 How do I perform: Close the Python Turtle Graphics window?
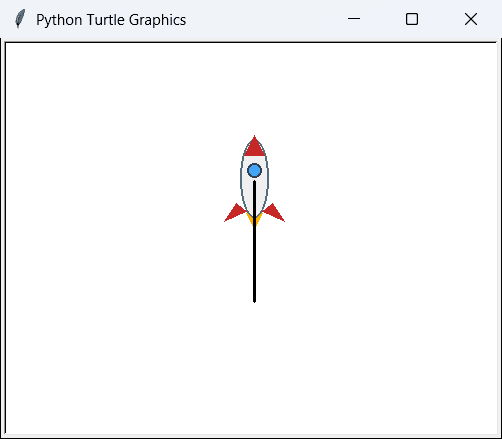tap(471, 19)
